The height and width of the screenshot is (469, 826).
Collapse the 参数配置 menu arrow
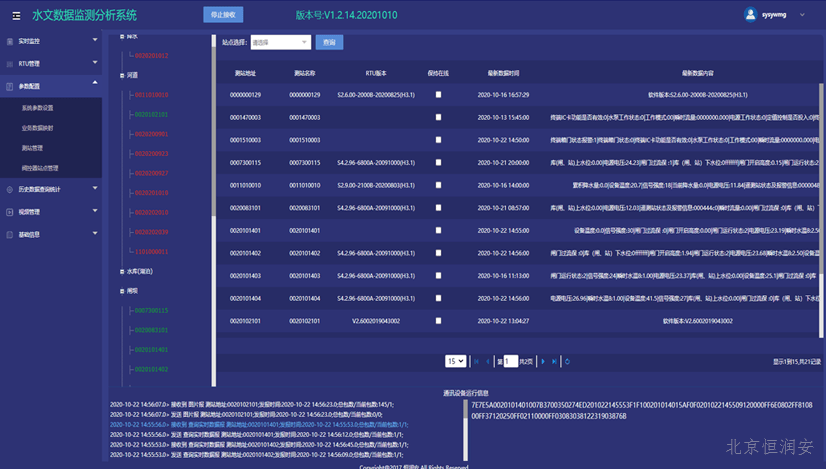point(95,83)
